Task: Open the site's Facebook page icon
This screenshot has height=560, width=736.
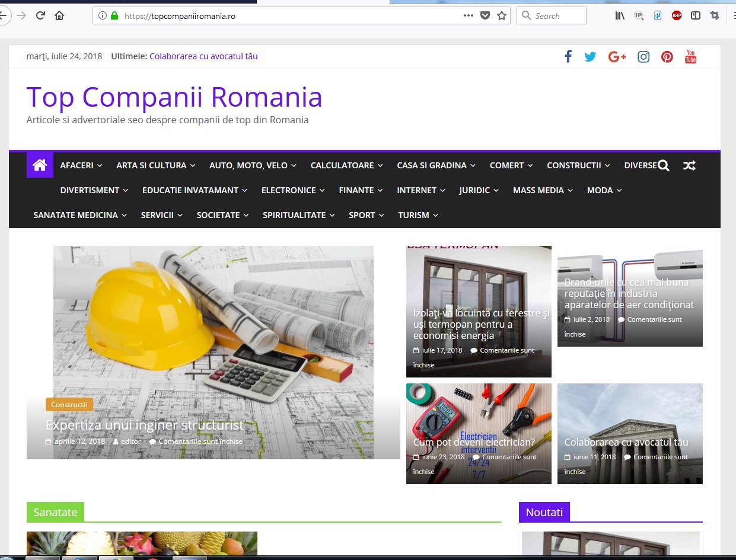Action: (x=568, y=57)
